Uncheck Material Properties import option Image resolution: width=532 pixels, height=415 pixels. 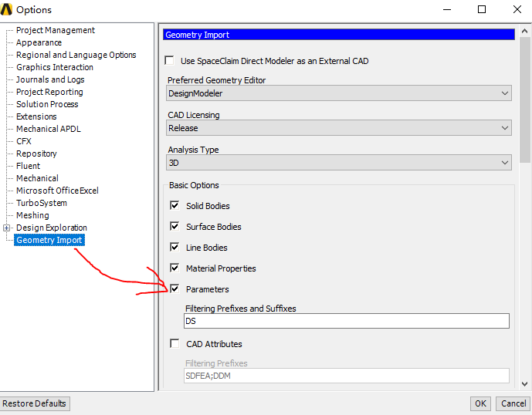(x=175, y=268)
